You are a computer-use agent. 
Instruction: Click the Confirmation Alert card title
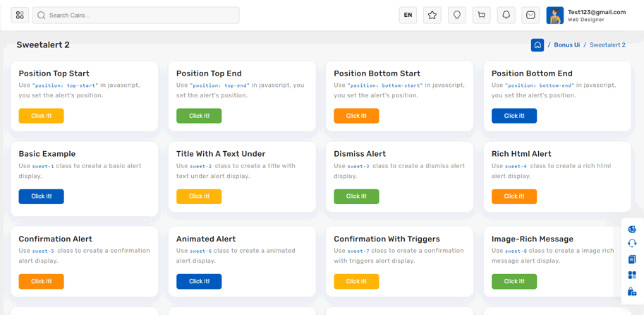[x=55, y=239]
